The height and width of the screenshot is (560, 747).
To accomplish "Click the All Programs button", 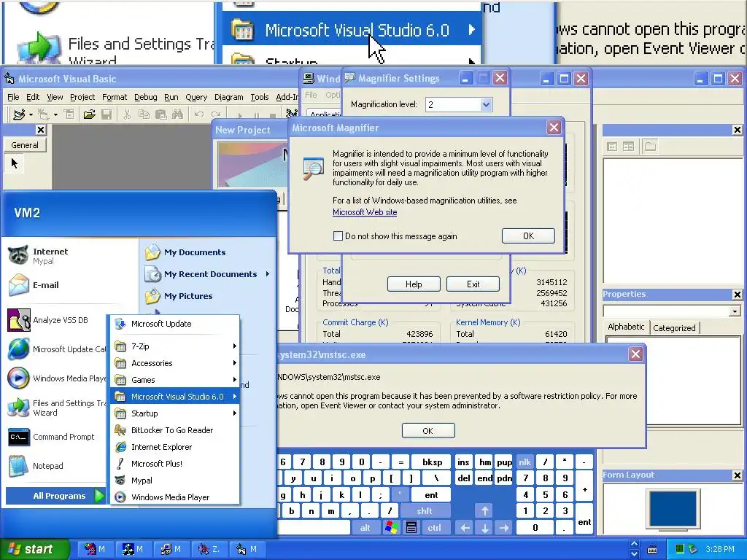I will [x=55, y=496].
